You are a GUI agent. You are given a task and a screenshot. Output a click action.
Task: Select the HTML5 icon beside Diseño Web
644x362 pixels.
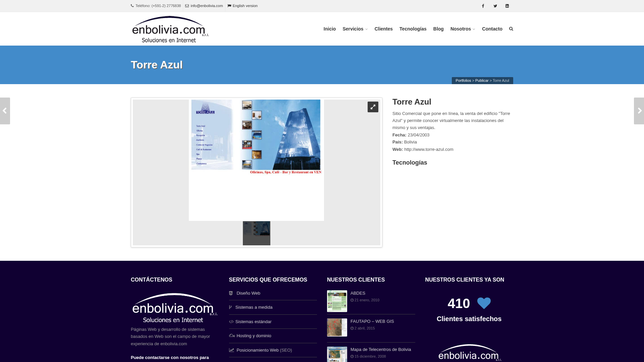click(231, 293)
